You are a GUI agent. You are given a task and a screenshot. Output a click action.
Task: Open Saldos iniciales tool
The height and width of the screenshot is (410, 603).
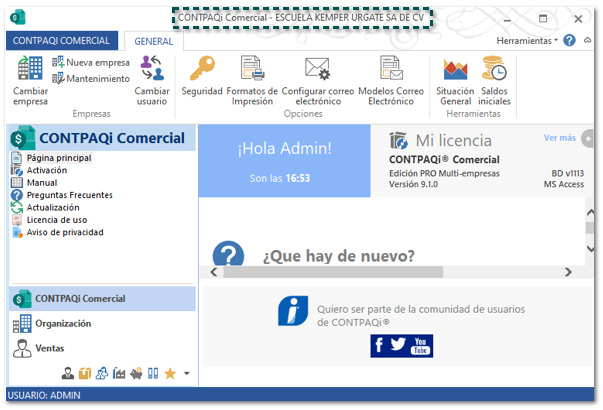click(494, 80)
